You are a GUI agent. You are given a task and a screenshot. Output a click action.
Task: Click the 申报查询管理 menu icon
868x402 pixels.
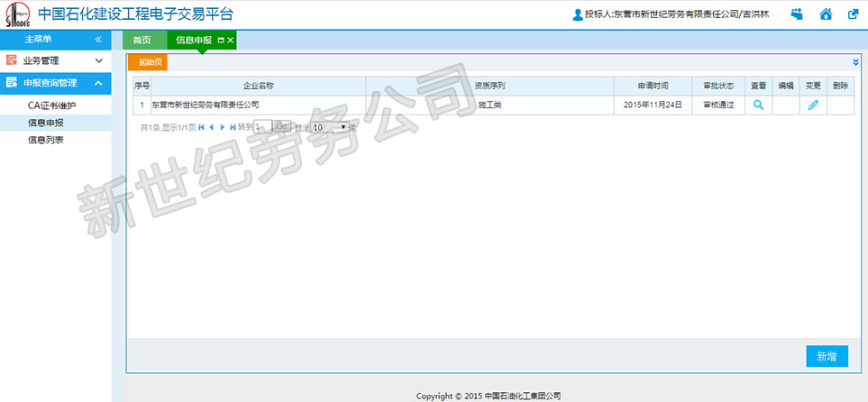click(x=12, y=83)
